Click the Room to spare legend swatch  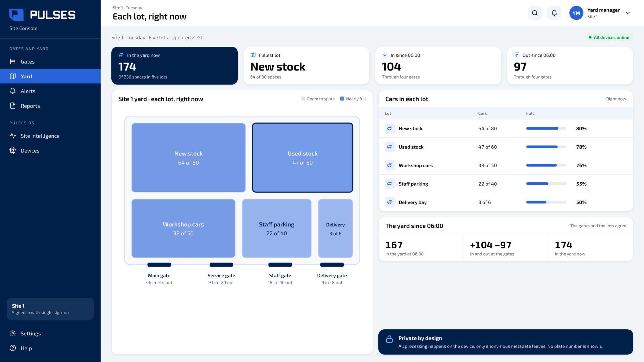click(x=303, y=99)
